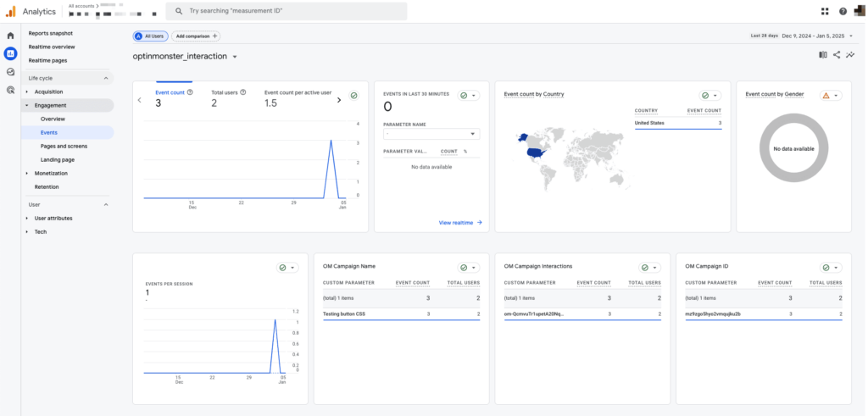Image resolution: width=868 pixels, height=416 pixels.
Task: Select Realtime overview in sidebar
Action: click(x=52, y=47)
